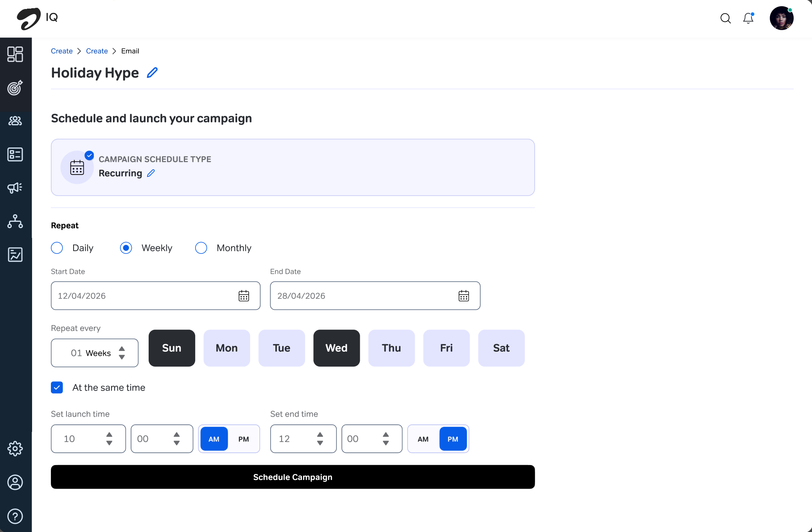812x532 pixels.
Task: Open settings gear in sidebar
Action: (15, 449)
